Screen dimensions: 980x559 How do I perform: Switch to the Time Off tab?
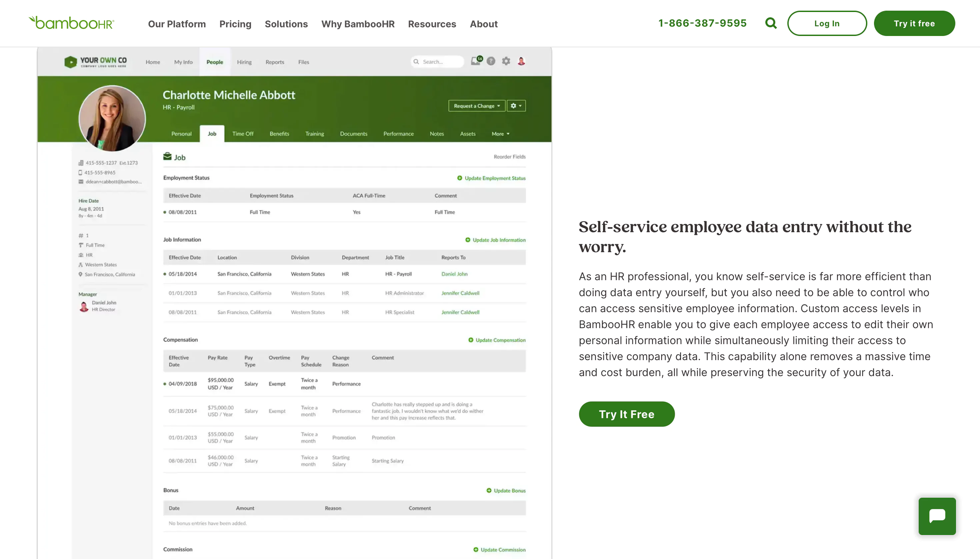[243, 134]
